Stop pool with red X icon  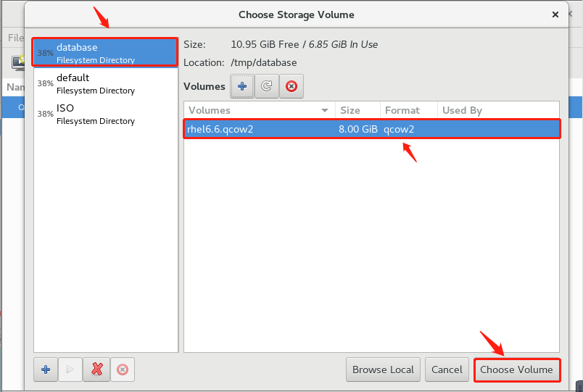click(x=96, y=370)
